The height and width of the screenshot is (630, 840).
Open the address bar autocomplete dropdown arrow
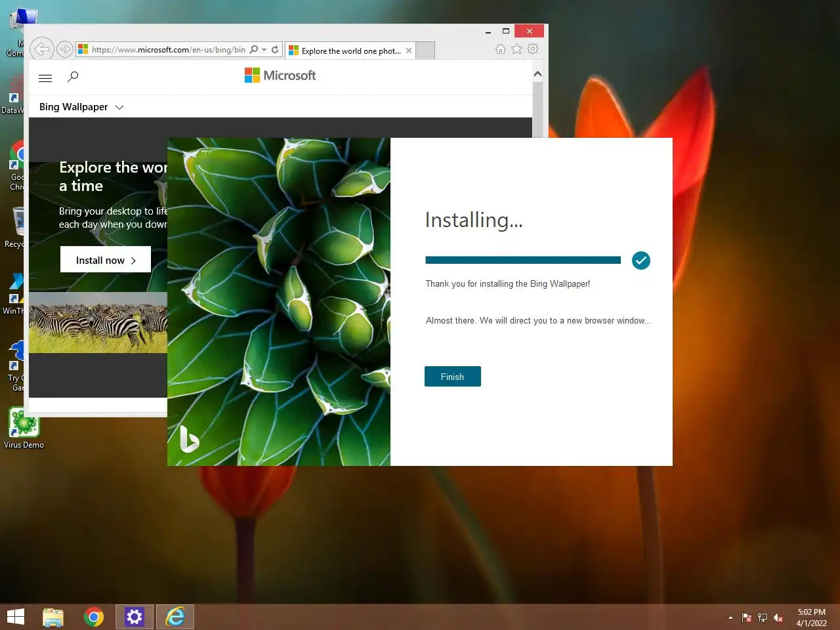coord(264,49)
